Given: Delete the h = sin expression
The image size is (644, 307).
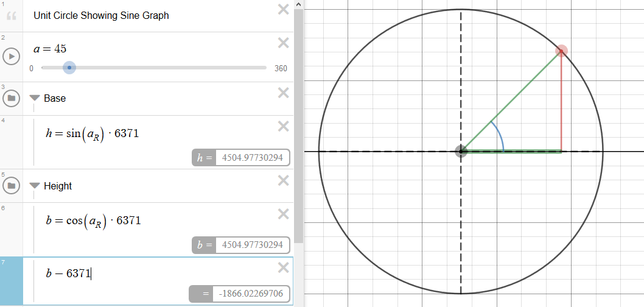Looking at the screenshot, I should (x=284, y=126).
